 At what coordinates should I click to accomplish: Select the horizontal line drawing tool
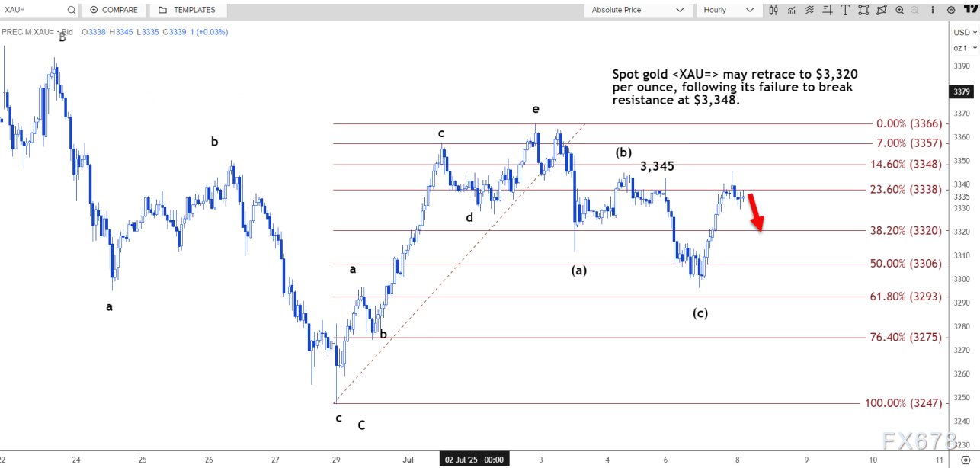click(828, 10)
